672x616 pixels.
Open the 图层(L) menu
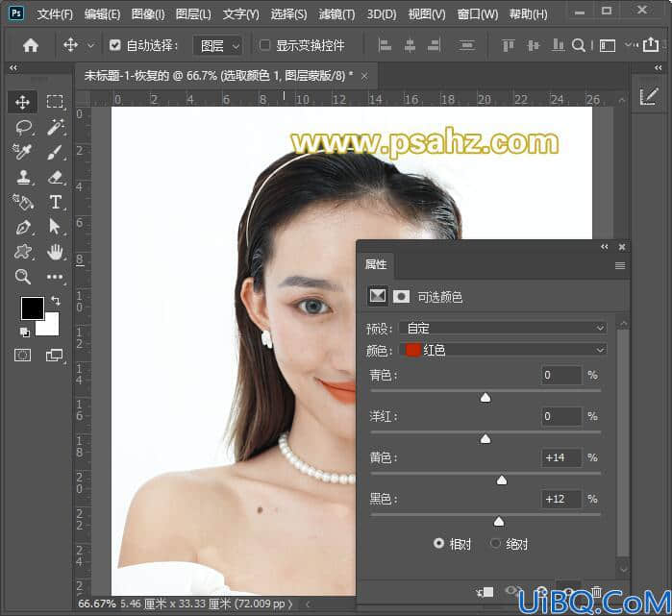pos(193,14)
